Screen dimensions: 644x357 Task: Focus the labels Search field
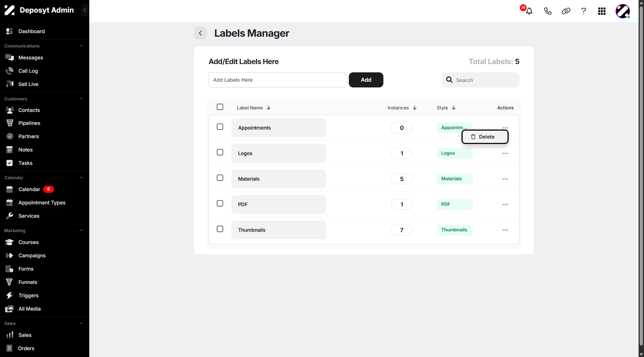tap(481, 80)
